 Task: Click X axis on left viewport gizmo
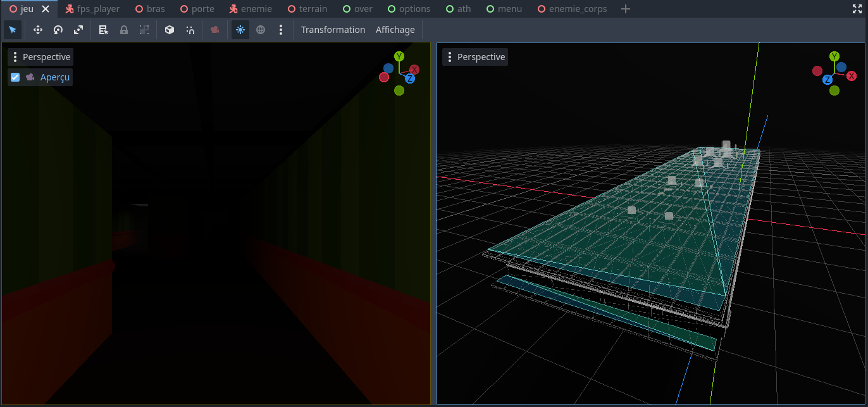point(414,69)
